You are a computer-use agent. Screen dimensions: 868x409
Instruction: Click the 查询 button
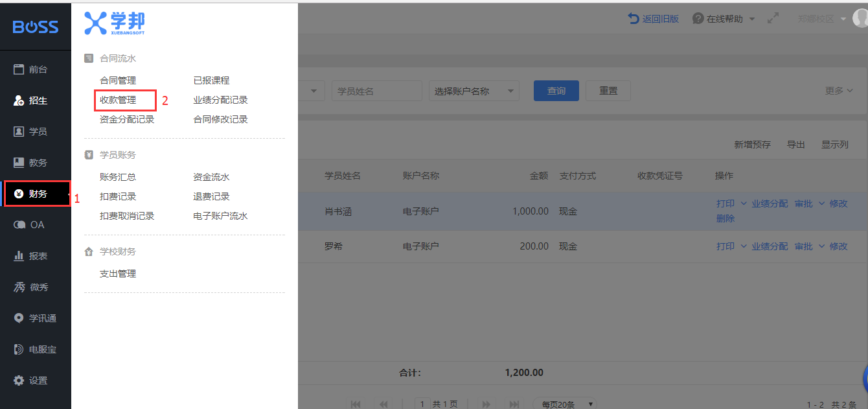(x=556, y=91)
